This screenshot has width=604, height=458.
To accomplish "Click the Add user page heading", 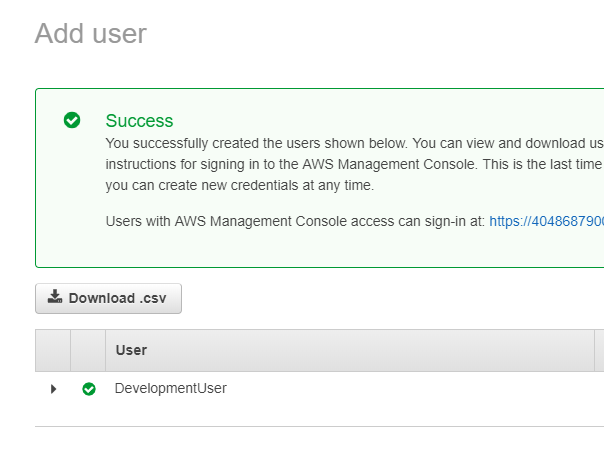I will tap(90, 34).
